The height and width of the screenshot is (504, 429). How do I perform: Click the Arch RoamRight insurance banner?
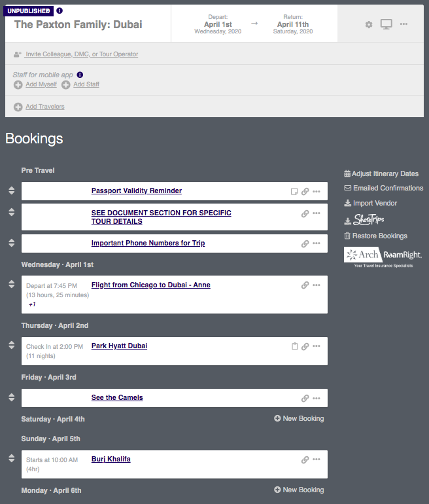tap(383, 257)
